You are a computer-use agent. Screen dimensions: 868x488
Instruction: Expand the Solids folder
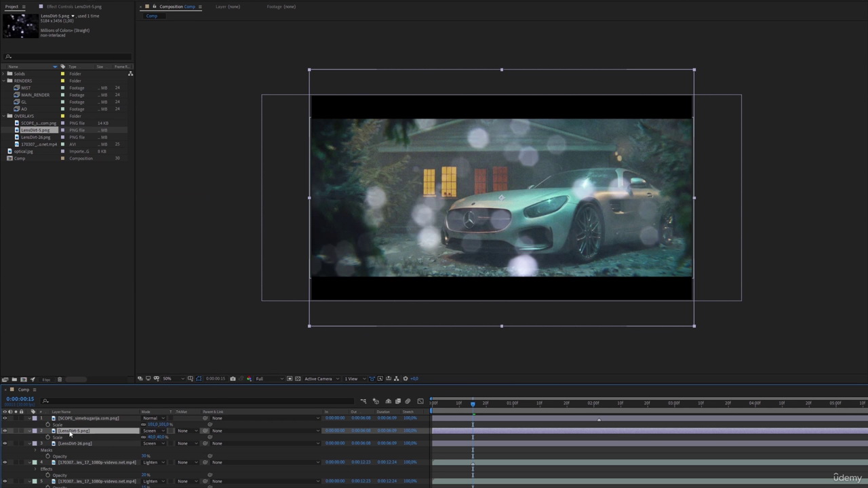pyautogui.click(x=4, y=74)
